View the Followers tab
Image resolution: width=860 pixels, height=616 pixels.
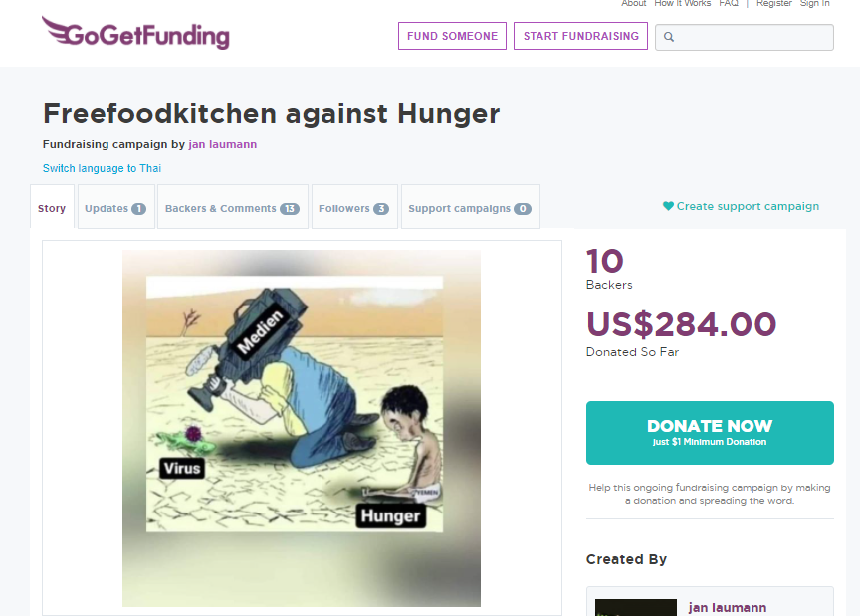click(x=354, y=207)
